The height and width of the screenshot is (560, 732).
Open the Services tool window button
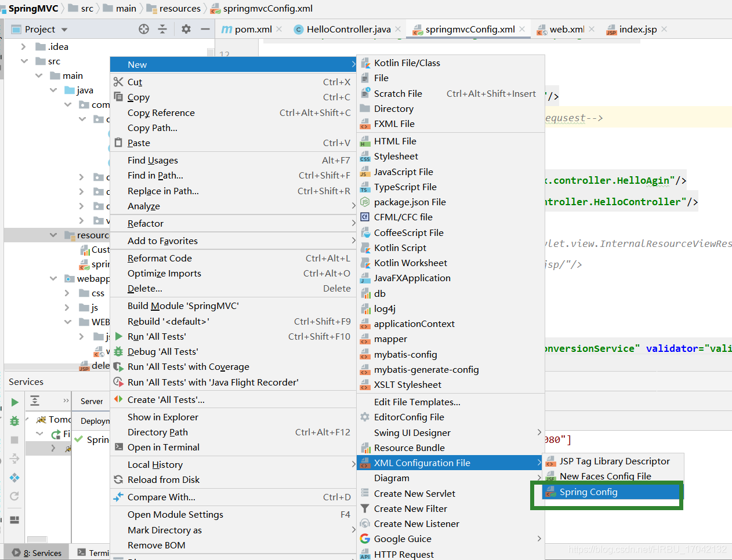37,553
